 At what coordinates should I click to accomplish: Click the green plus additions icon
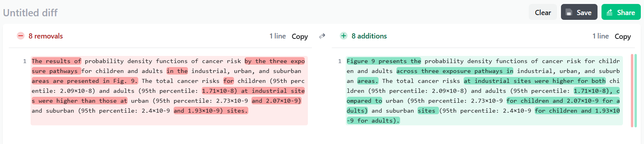(344, 36)
